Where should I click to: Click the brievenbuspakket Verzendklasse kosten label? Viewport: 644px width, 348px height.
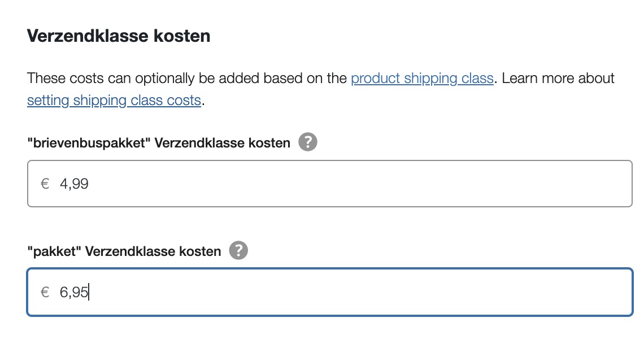point(157,142)
